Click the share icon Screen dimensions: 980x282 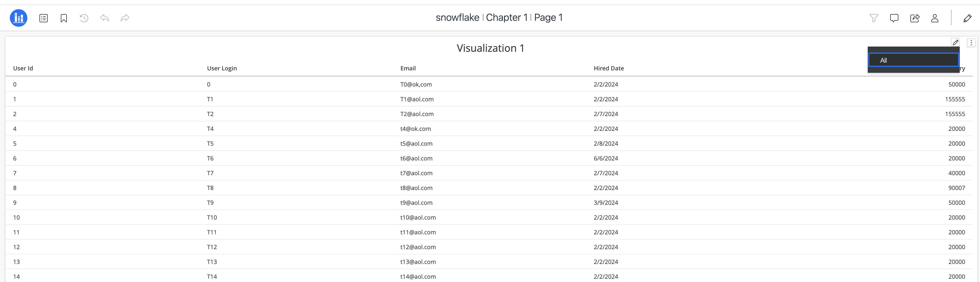[x=915, y=18]
